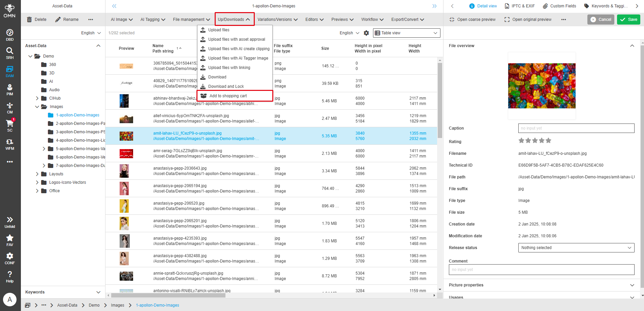Open the DBD dashboard icon
The image size is (644, 311).
pos(10,35)
